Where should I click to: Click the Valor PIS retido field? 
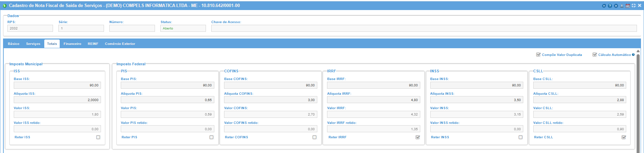pos(167,129)
